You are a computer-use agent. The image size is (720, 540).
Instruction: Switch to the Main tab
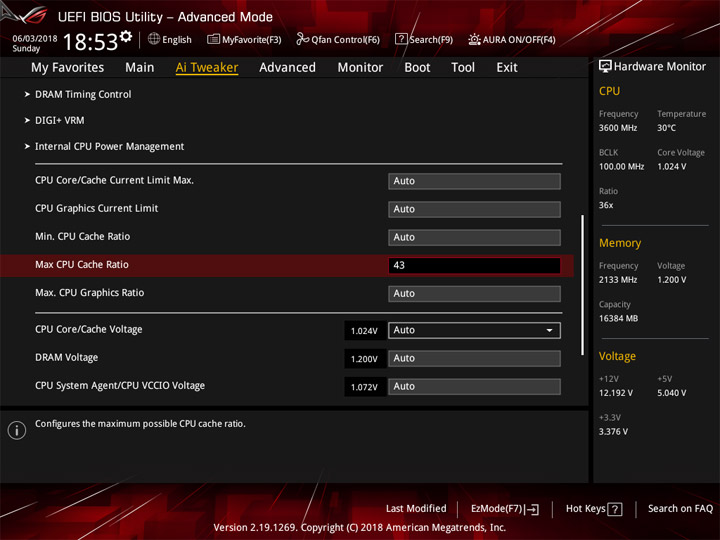tap(140, 68)
